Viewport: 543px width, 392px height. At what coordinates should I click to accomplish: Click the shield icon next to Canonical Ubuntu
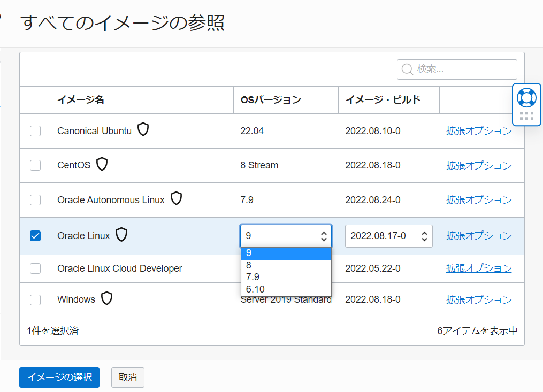tap(143, 129)
